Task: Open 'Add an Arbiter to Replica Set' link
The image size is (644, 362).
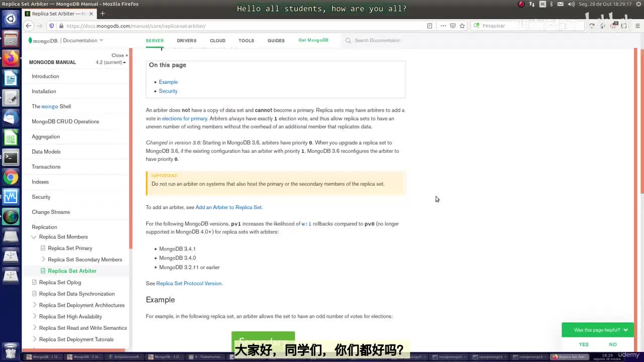Action: pos(228,207)
